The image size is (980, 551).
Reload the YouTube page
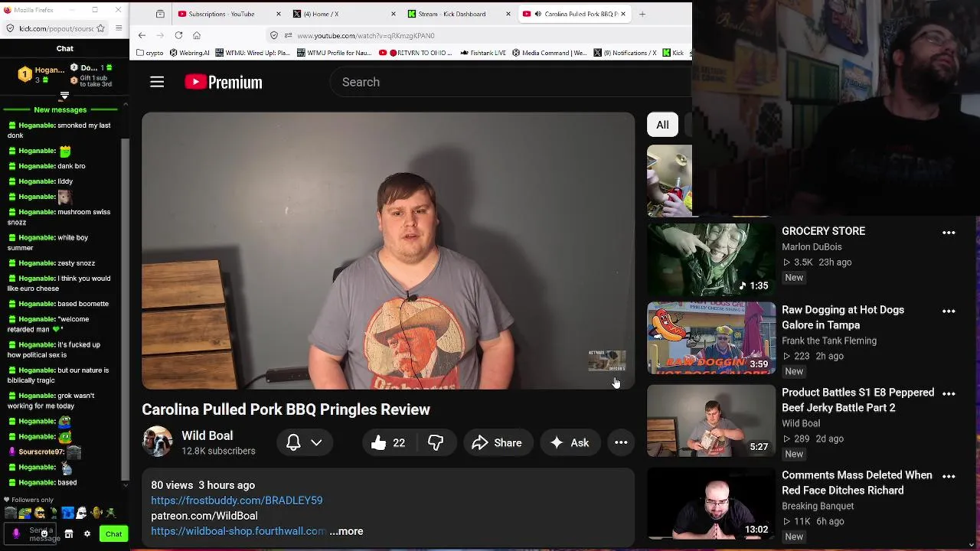[178, 35]
